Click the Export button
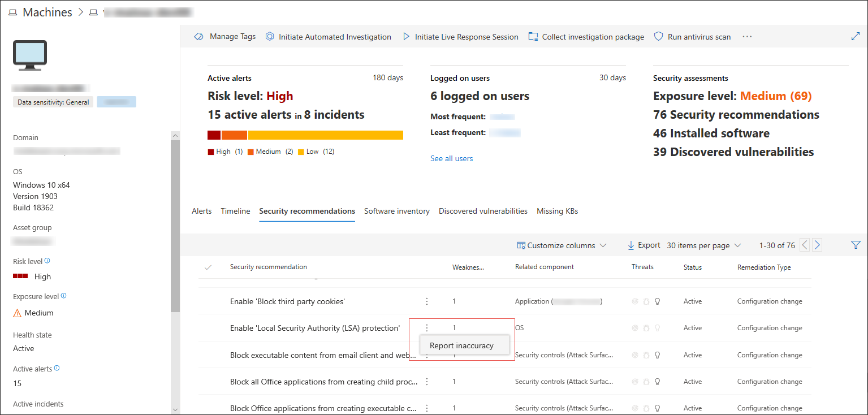Viewport: 868px width, 415px height. pyautogui.click(x=644, y=245)
